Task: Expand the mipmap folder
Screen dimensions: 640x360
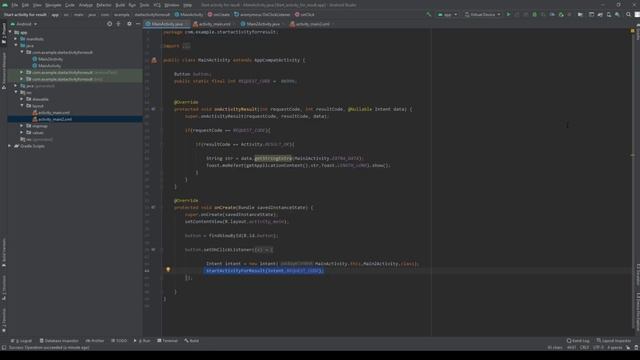Action: pos(22,126)
